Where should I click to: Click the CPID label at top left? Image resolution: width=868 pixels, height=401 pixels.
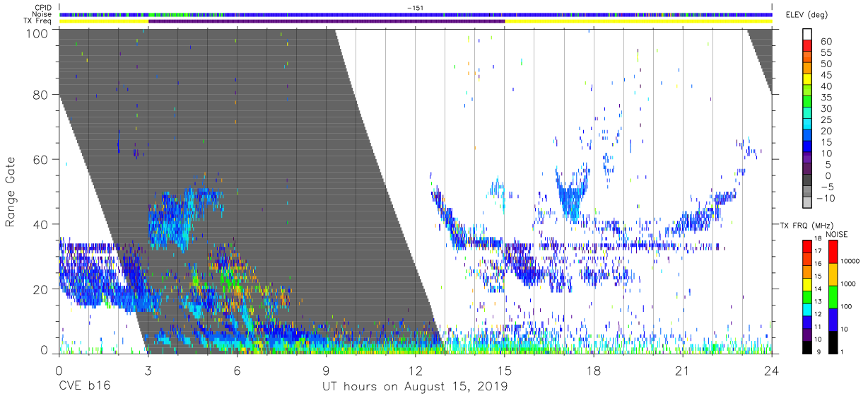point(43,7)
